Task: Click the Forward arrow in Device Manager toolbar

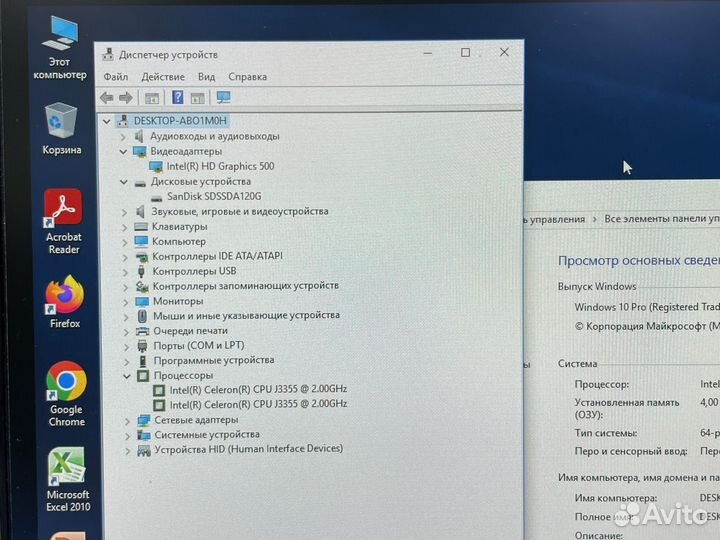Action: pyautogui.click(x=126, y=97)
